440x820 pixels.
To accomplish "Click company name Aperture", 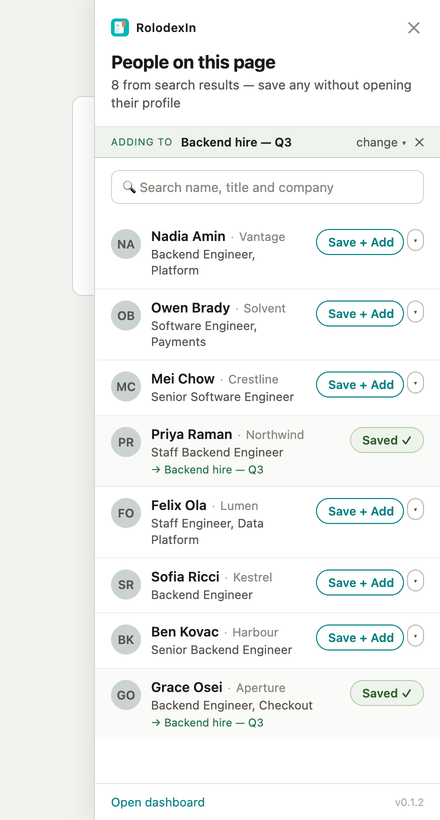I will point(261,688).
